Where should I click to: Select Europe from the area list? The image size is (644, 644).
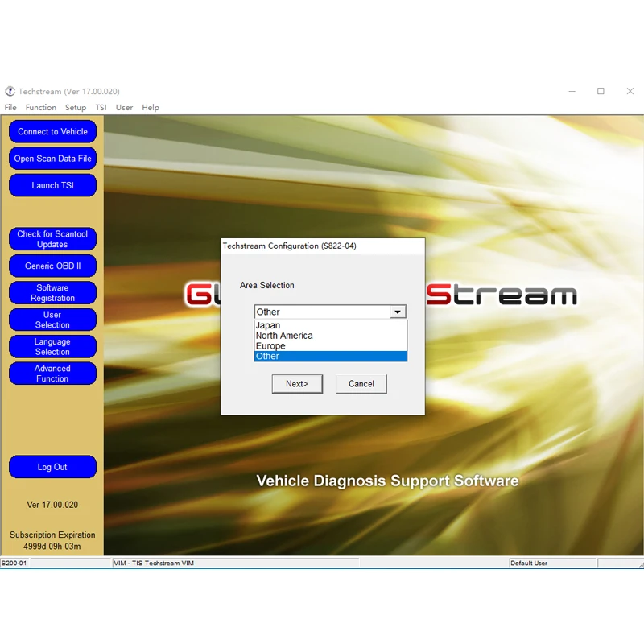click(x=331, y=346)
